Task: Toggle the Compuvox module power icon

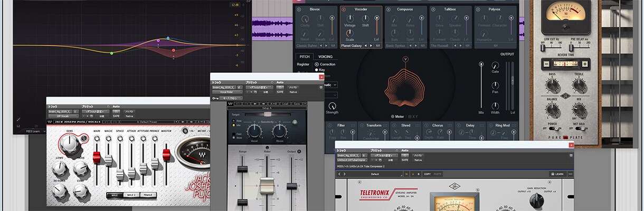Action: pos(389,9)
